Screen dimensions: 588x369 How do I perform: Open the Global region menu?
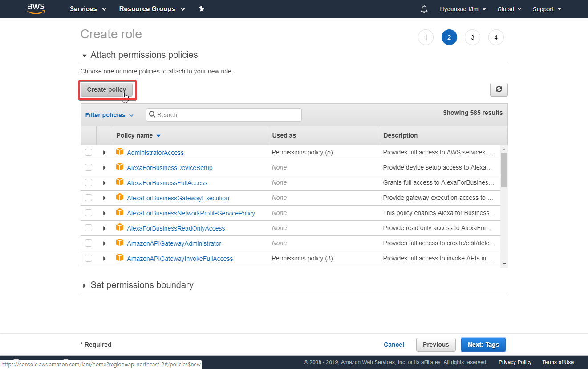[x=509, y=9]
